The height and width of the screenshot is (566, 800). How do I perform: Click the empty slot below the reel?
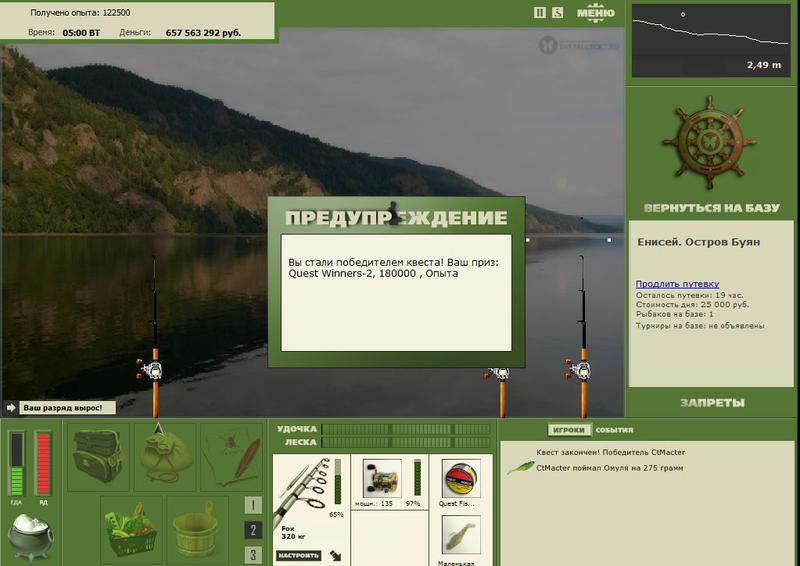coord(389,538)
